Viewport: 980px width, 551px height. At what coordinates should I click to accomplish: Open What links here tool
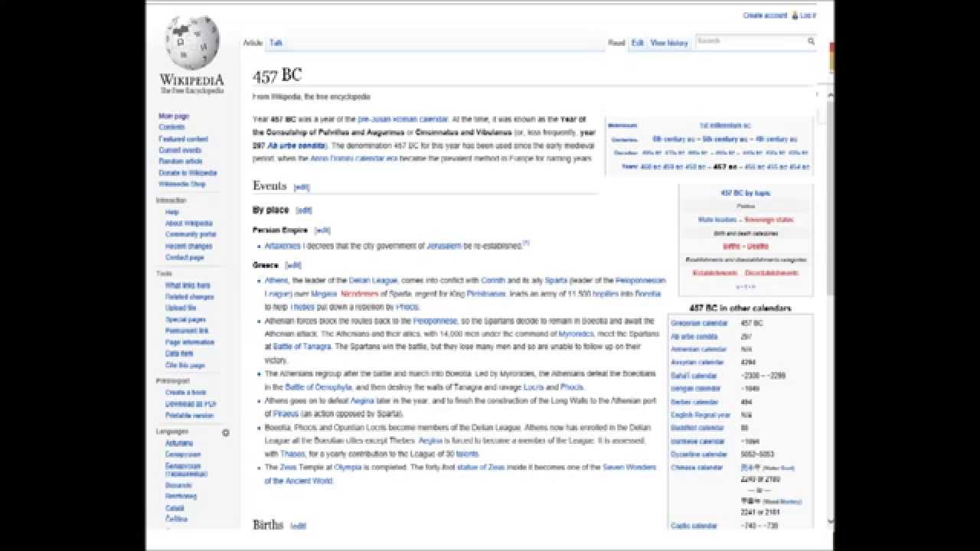coord(188,285)
